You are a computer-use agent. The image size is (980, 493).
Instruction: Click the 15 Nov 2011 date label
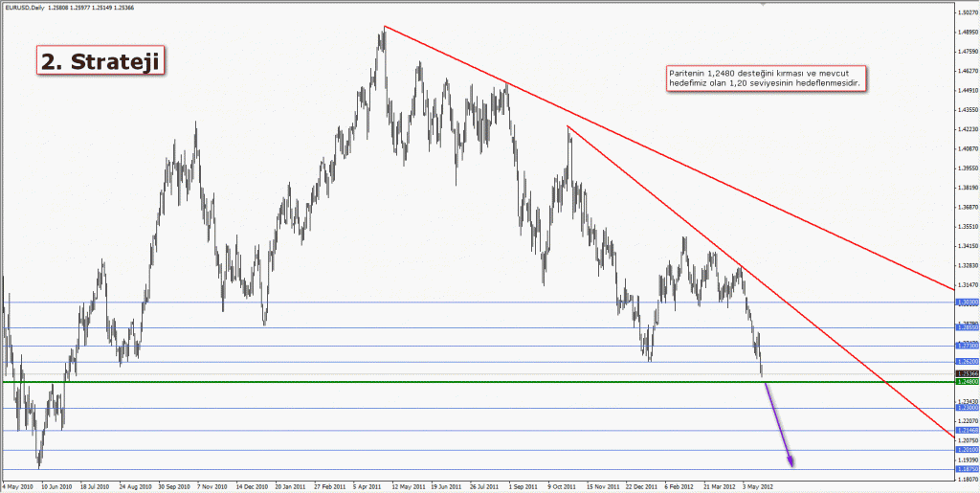[604, 485]
